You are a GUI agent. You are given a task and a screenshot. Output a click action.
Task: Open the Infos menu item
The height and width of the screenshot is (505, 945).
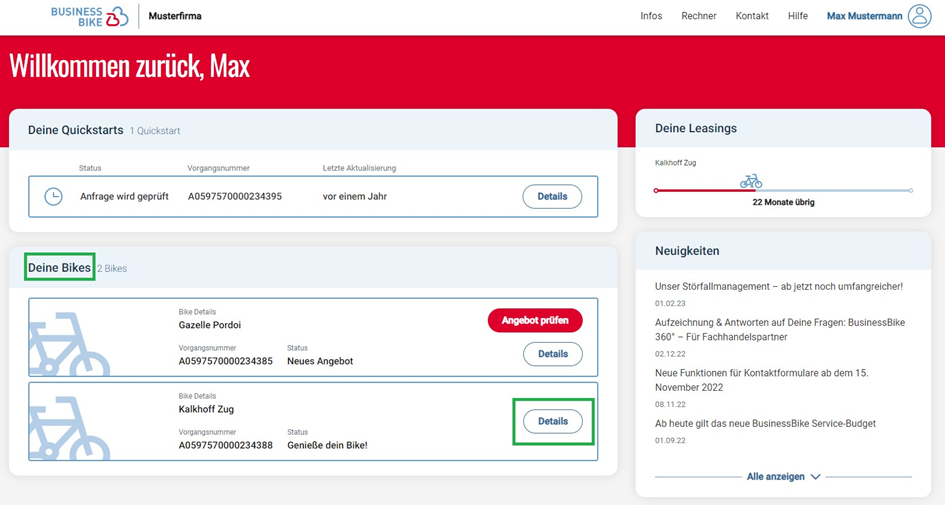(651, 16)
